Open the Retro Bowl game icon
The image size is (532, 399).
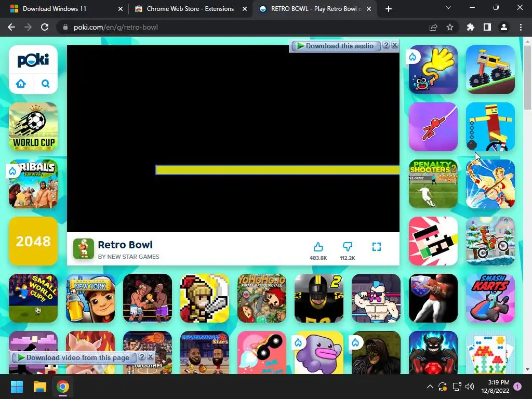(84, 249)
